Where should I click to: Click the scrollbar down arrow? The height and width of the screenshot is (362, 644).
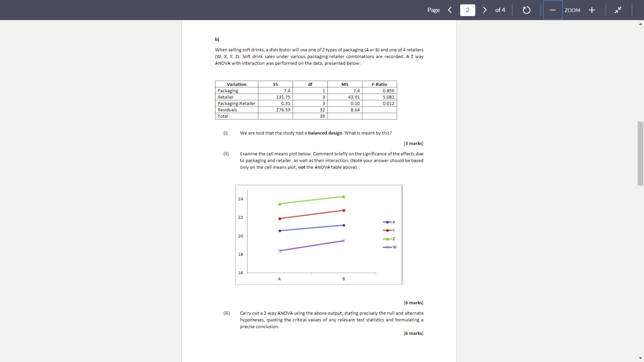[x=640, y=358]
